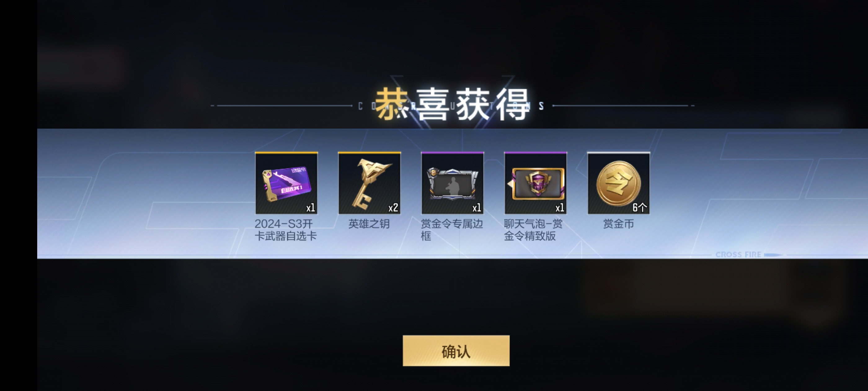This screenshot has height=391, width=868.
Task: Tap the CROSS FIRE watermark on banner
Action: (738, 254)
